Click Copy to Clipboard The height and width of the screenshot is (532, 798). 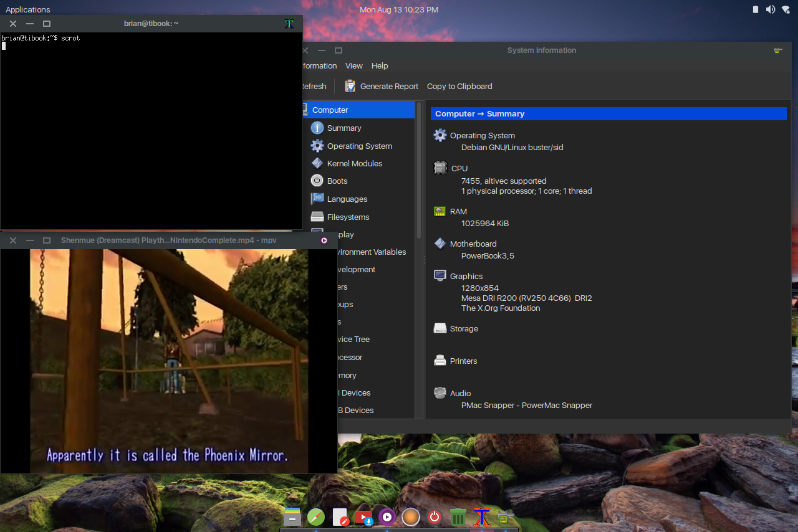click(x=459, y=86)
